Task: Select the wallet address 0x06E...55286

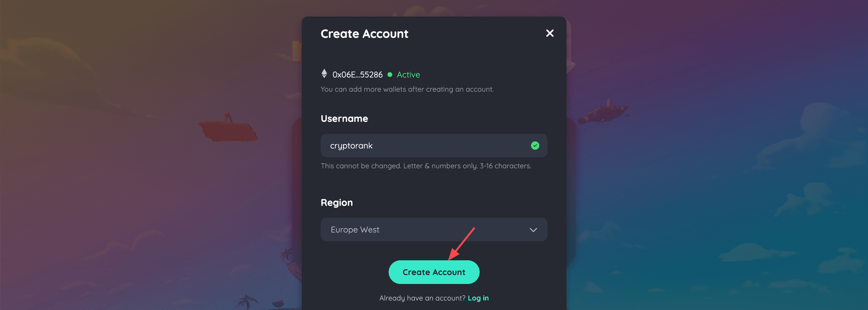Action: [x=357, y=75]
